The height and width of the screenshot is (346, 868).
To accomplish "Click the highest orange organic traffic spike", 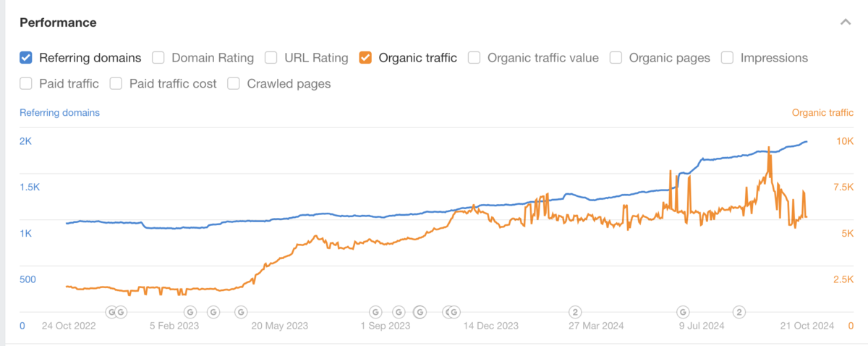I will pyautogui.click(x=768, y=149).
